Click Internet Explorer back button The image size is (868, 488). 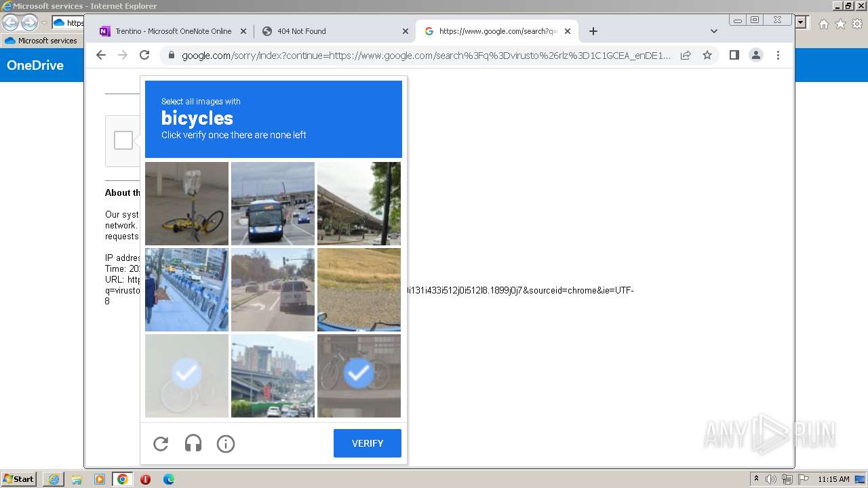click(x=11, y=22)
